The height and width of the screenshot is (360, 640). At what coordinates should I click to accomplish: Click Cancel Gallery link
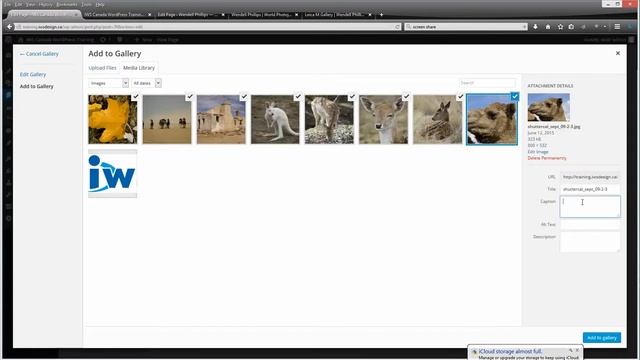point(39,54)
